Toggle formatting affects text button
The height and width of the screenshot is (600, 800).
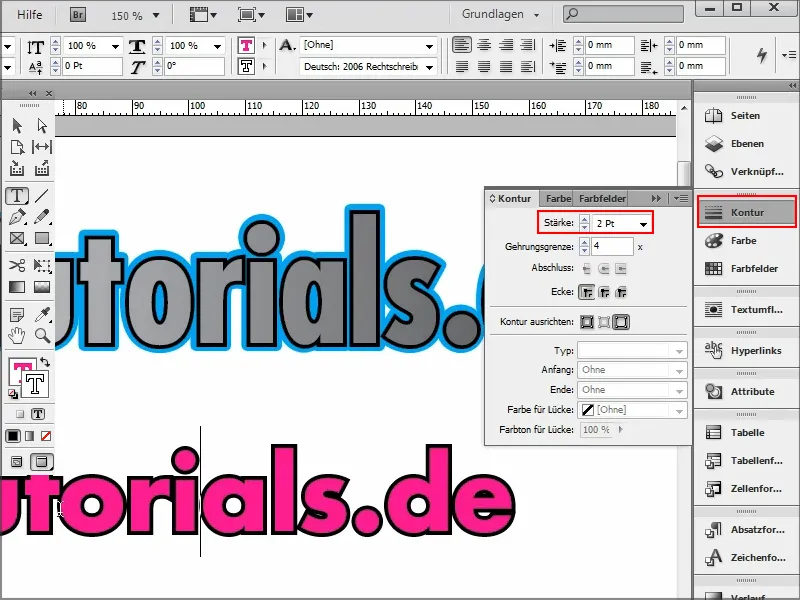coord(38,414)
